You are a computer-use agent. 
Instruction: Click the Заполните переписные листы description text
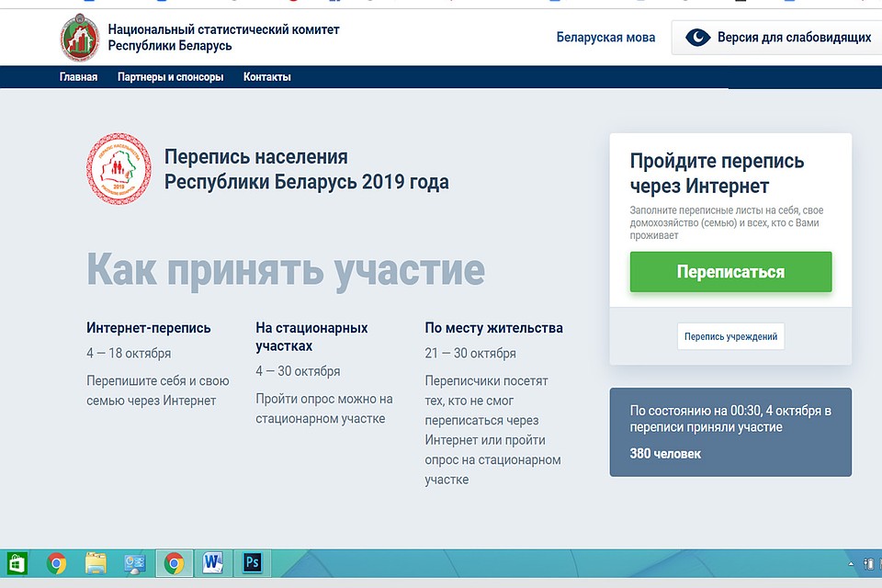tap(727, 223)
